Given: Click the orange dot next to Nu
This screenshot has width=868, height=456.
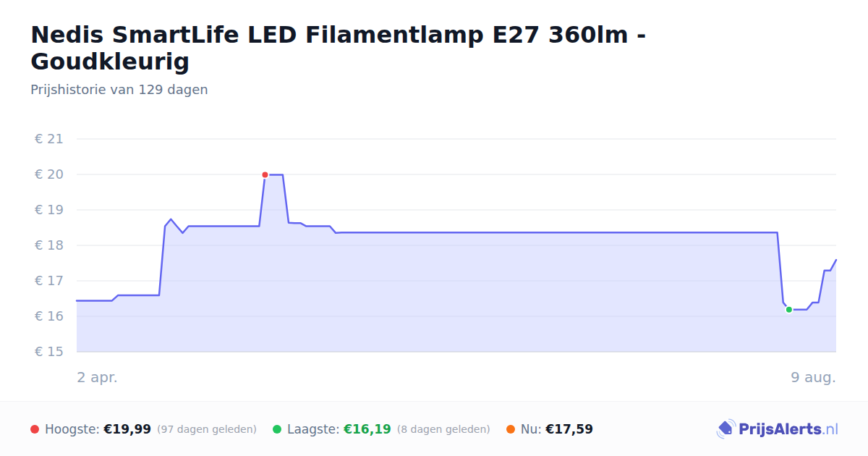Looking at the screenshot, I should click(511, 429).
